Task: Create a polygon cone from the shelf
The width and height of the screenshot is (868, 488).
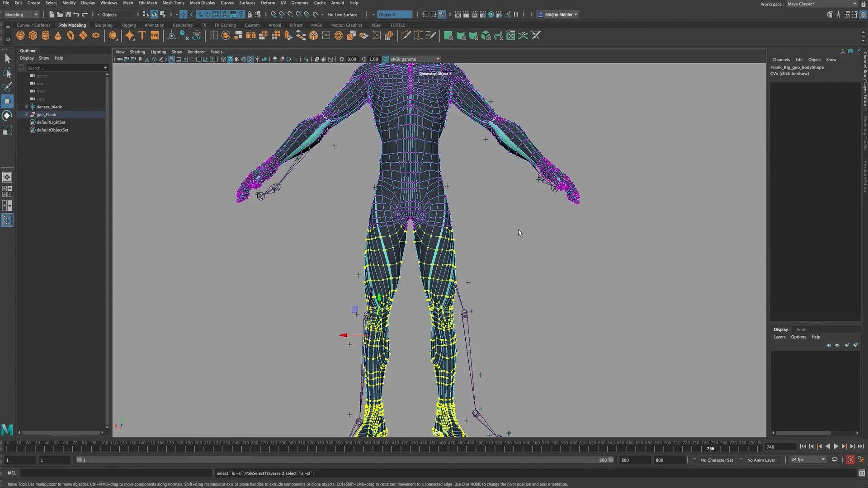Action: [x=58, y=36]
